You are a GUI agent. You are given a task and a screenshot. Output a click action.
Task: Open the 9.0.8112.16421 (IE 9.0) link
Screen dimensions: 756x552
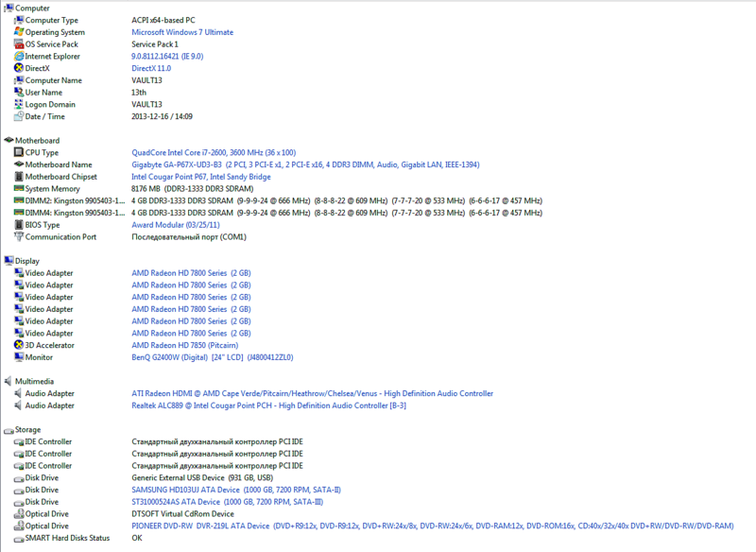coord(167,57)
